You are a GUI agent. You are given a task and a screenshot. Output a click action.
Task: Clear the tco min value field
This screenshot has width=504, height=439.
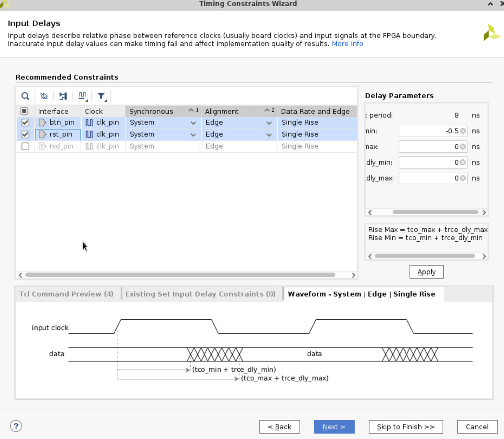coord(463,131)
